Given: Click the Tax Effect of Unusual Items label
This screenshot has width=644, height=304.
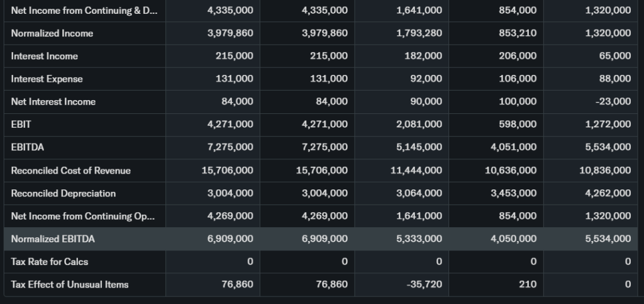Looking at the screenshot, I should [70, 284].
